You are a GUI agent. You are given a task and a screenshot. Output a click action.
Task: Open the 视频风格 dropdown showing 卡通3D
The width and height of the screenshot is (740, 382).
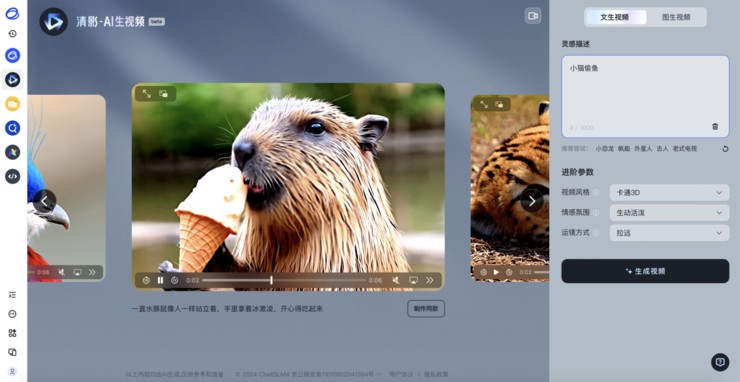[669, 193]
